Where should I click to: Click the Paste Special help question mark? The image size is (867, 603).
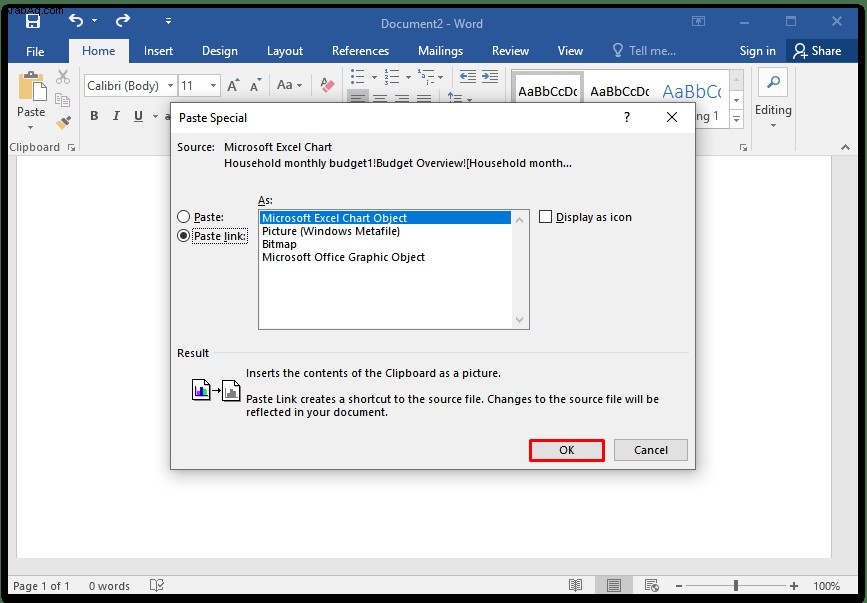click(627, 117)
